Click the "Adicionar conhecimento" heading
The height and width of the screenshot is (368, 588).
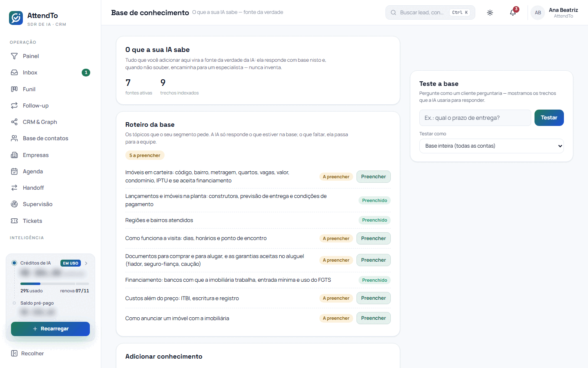164,357
